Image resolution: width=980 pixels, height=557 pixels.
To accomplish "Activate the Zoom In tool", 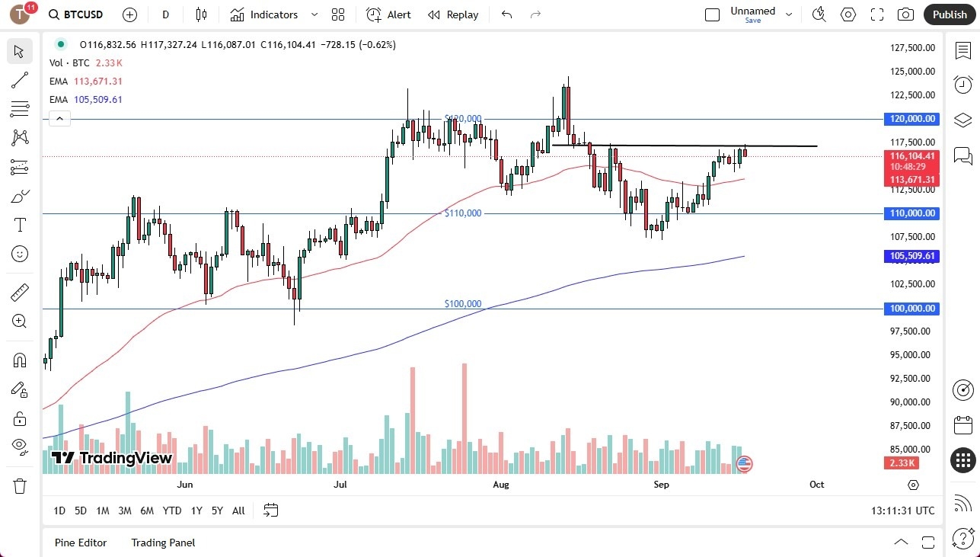I will (x=20, y=321).
